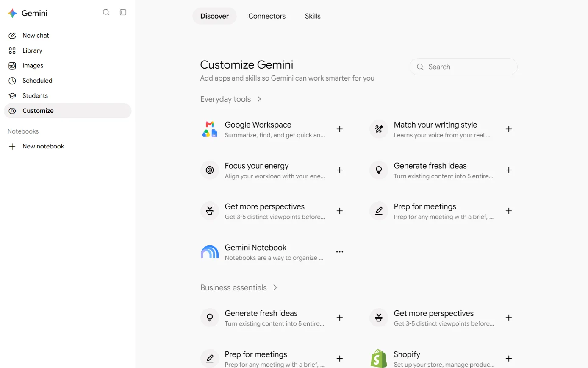588x368 pixels.
Task: Click the Search input field
Action: click(x=463, y=67)
